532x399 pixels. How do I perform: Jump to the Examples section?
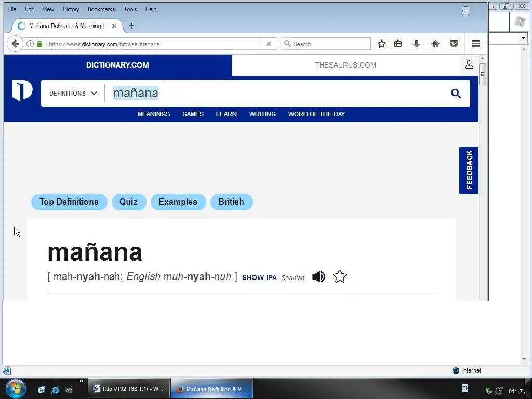(178, 202)
